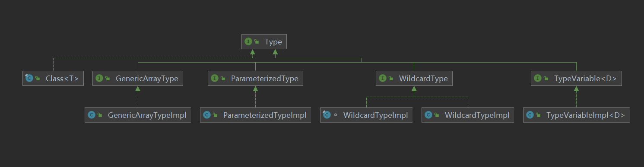The height and width of the screenshot is (167, 644).
Task: Click the class icon beside Class<T>
Action: point(29,79)
